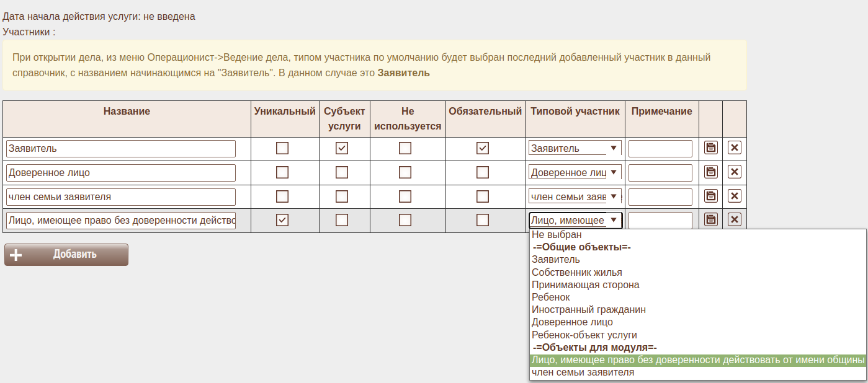Open Типовой участник dropdown for Заявитель row
Screen dimensions: 868x383
click(x=575, y=149)
